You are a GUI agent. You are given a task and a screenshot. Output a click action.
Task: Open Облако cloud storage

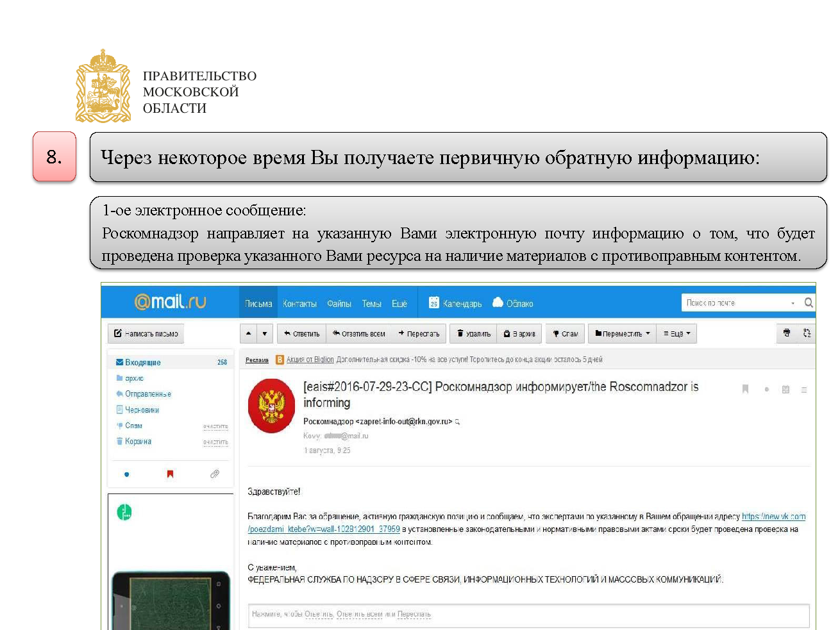(512, 303)
